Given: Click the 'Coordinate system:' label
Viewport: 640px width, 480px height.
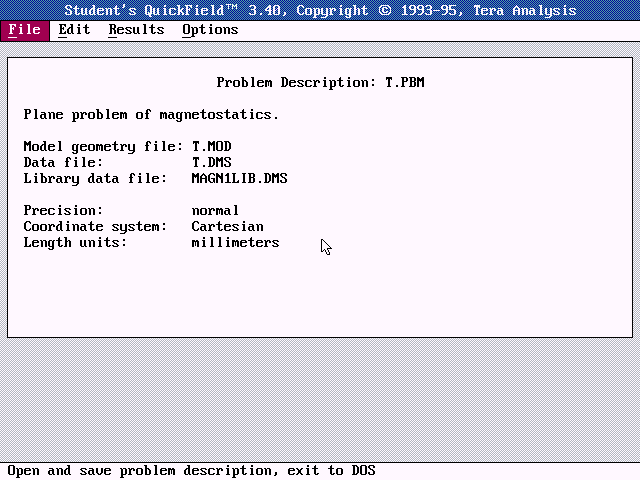Looking at the screenshot, I should tap(95, 227).
